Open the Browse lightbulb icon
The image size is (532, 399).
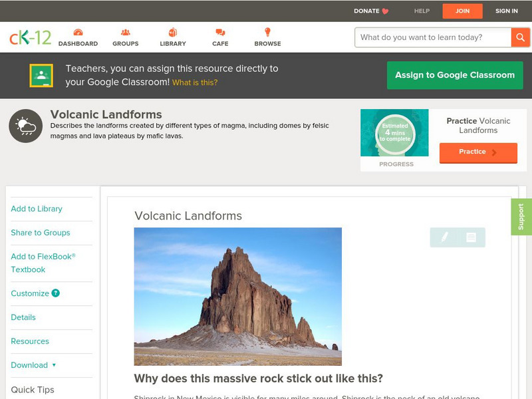pyautogui.click(x=268, y=32)
